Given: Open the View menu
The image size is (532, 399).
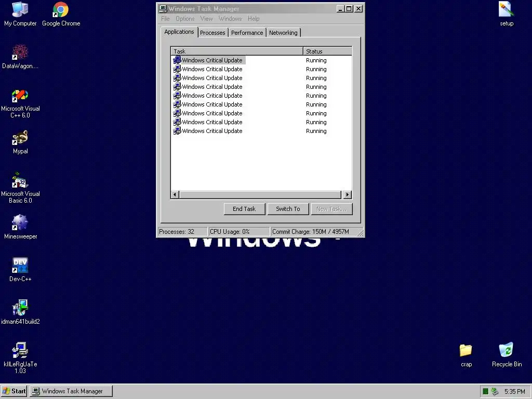Looking at the screenshot, I should tap(206, 19).
